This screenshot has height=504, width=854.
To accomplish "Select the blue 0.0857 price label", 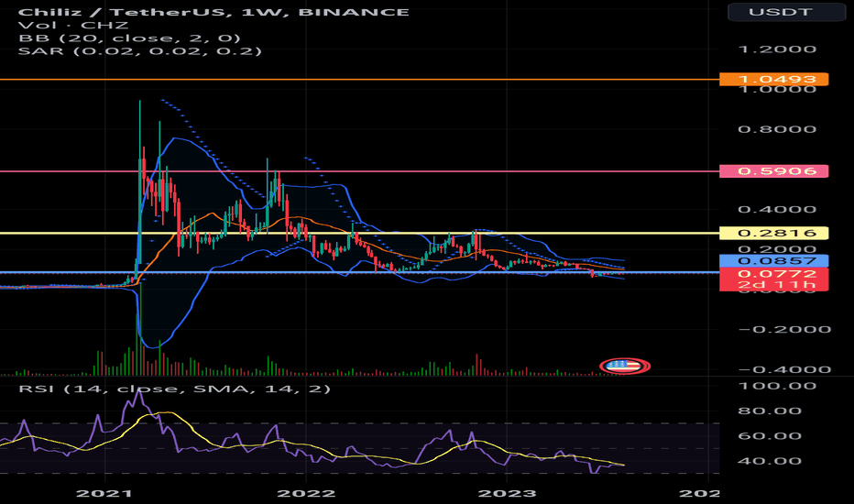I will pyautogui.click(x=774, y=260).
